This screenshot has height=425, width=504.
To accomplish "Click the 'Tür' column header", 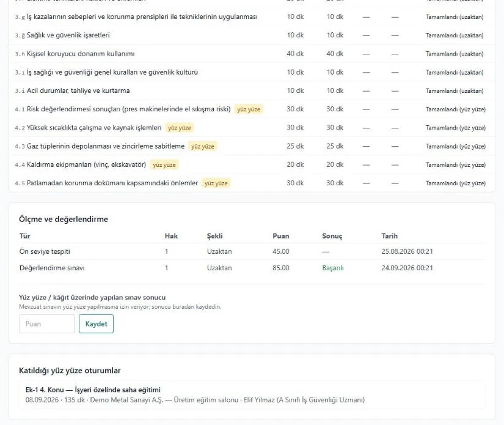I will click(x=25, y=236).
